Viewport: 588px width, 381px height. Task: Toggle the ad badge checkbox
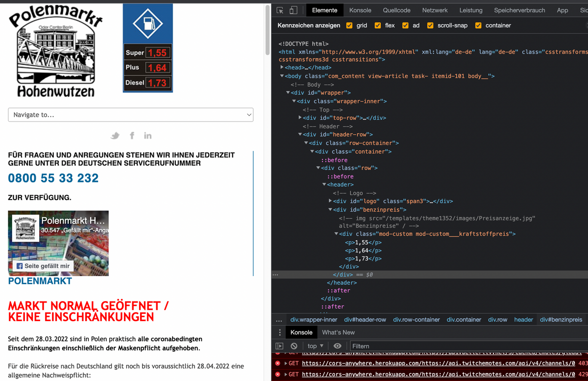click(405, 25)
